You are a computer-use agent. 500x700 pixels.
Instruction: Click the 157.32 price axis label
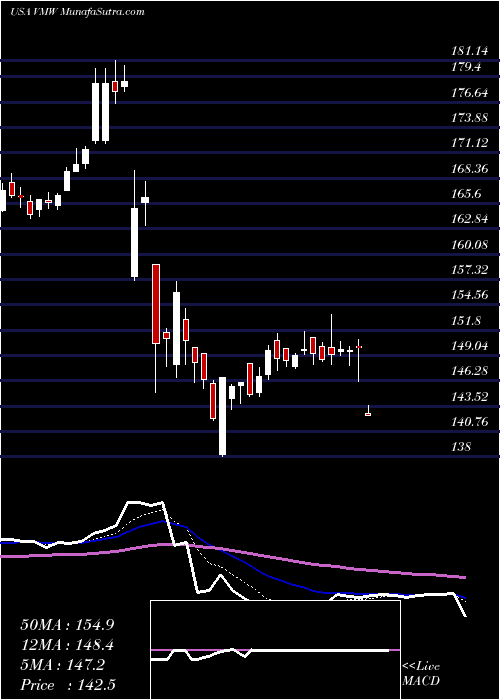tap(469, 270)
